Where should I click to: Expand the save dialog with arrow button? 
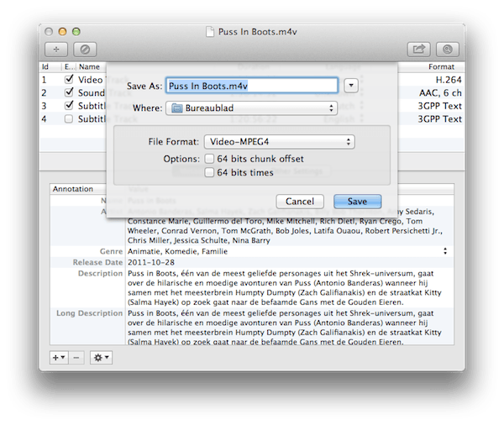(x=351, y=86)
